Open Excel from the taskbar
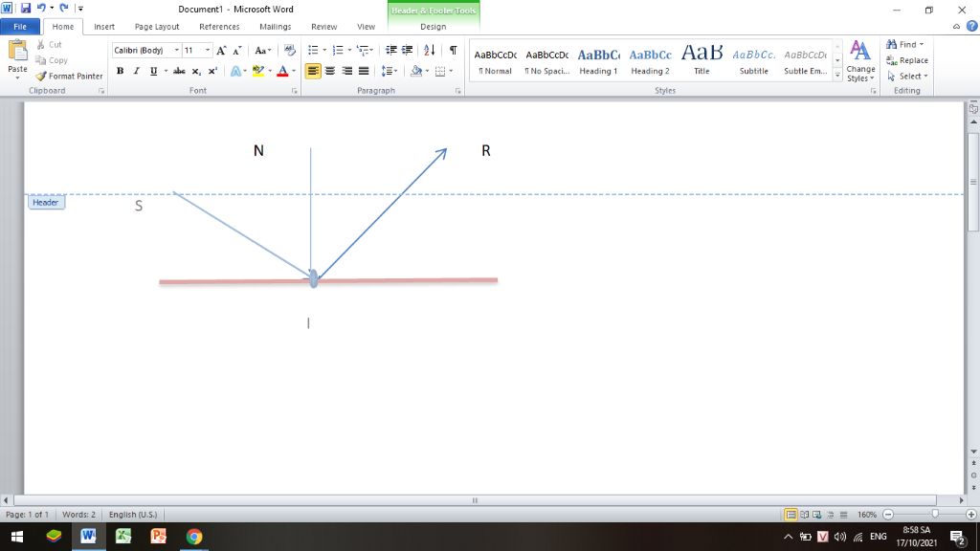The height and width of the screenshot is (551, 980). click(x=123, y=536)
